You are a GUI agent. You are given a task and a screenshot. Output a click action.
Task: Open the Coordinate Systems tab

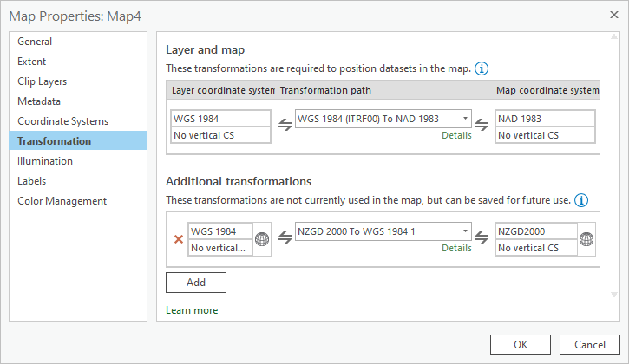(x=62, y=121)
